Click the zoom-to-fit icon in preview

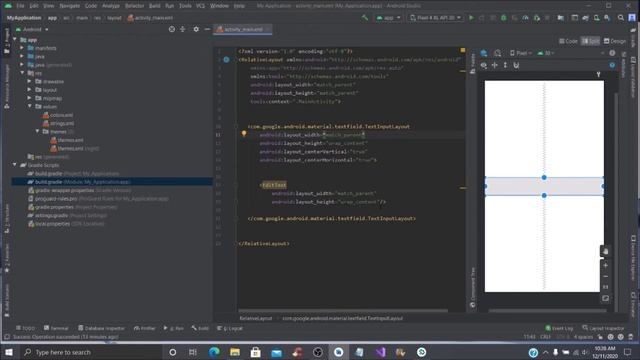tap(605, 298)
